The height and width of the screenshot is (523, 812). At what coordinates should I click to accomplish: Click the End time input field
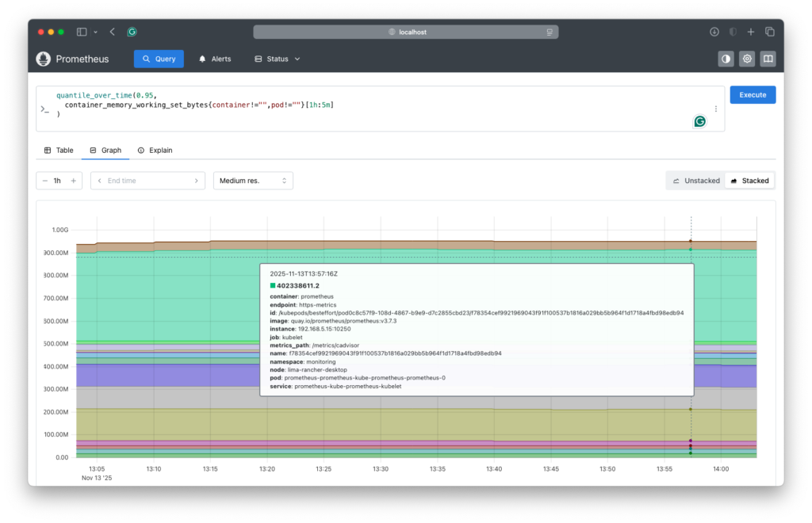[147, 181]
